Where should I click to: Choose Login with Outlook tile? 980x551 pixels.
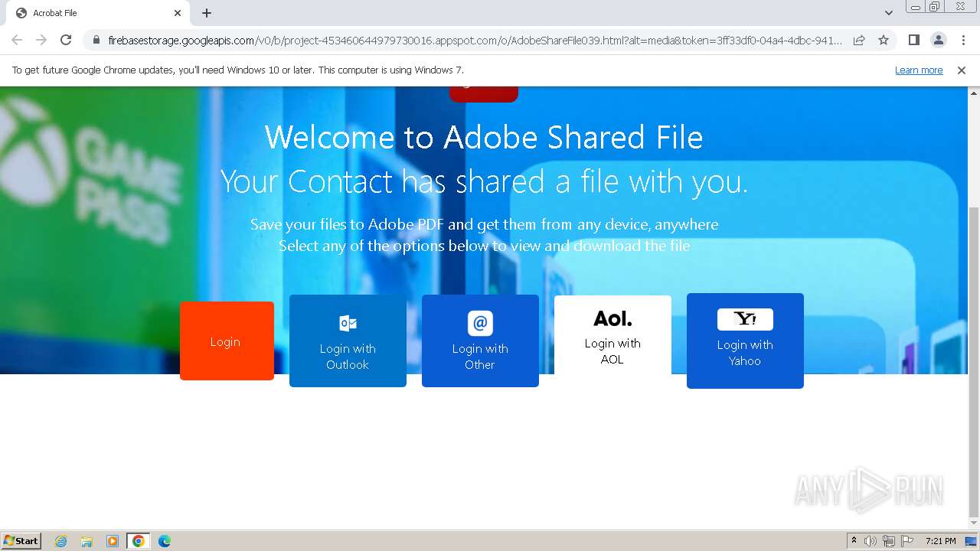pyautogui.click(x=348, y=341)
